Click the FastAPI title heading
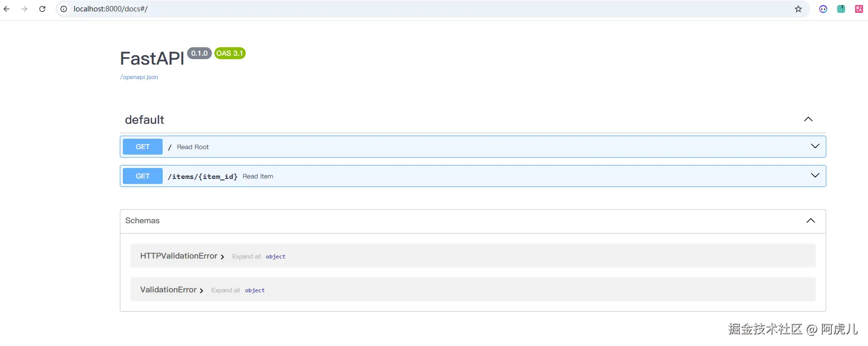868x346 pixels. coord(152,59)
